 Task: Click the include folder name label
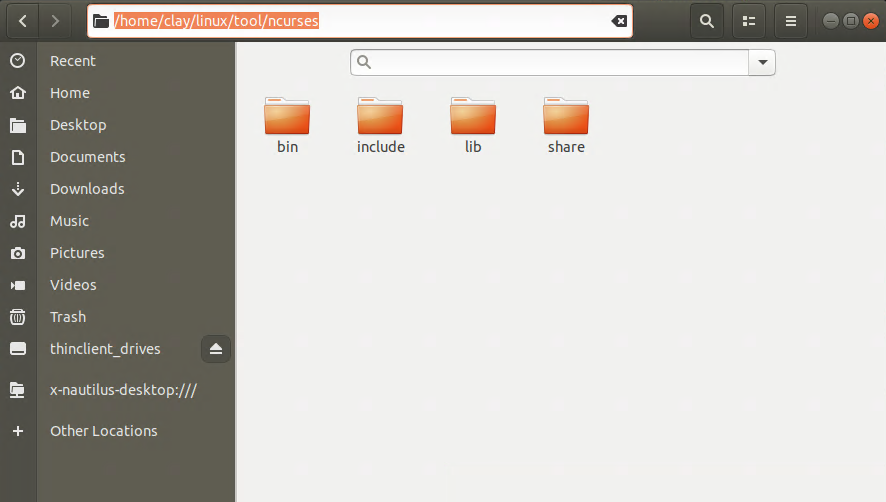pos(380,147)
